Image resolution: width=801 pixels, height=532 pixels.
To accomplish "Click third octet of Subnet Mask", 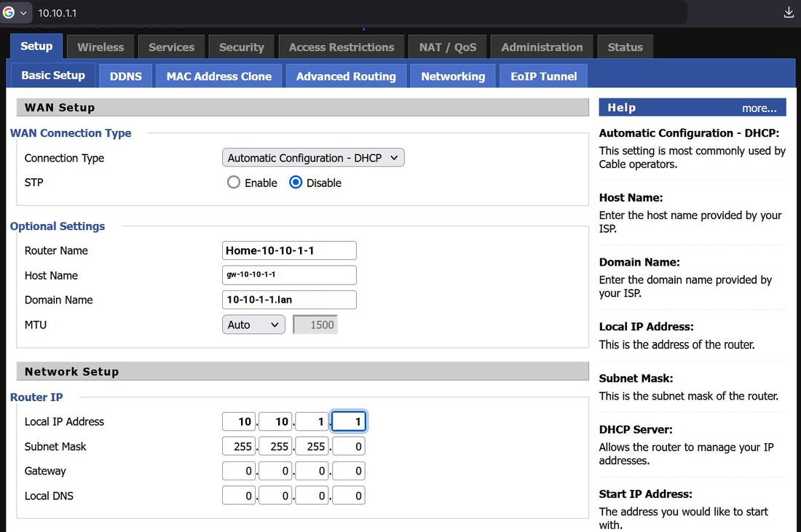I will [312, 446].
